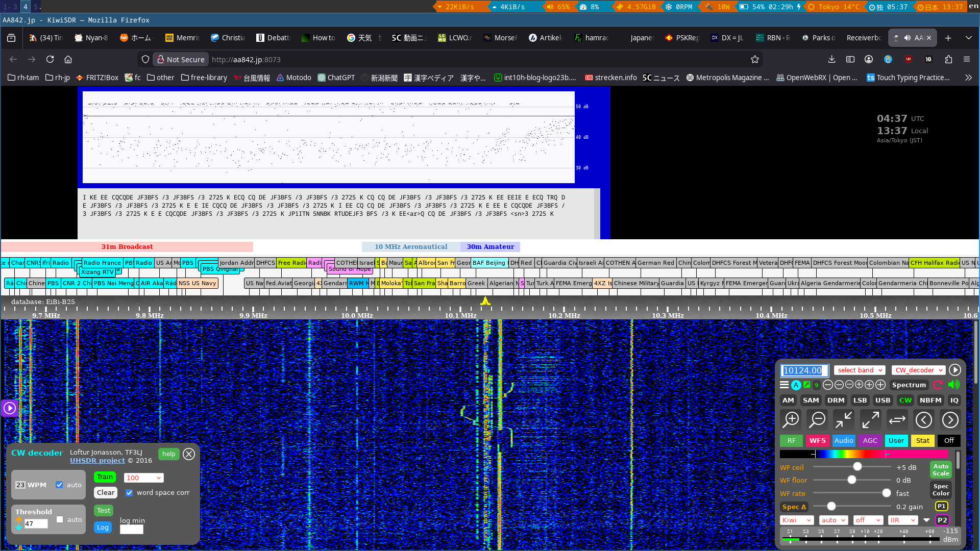Click the Auto Scale button

point(941,470)
